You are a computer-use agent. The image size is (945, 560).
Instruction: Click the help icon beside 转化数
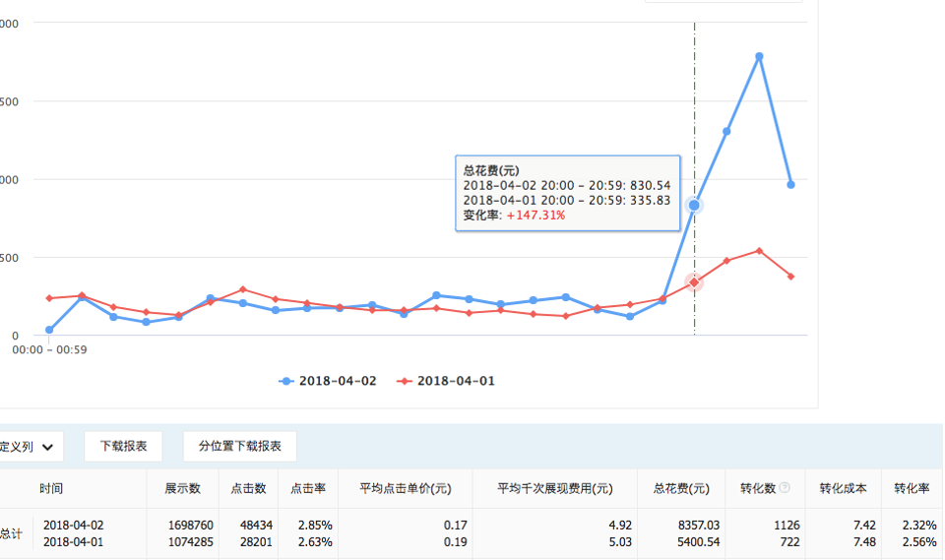click(x=785, y=488)
